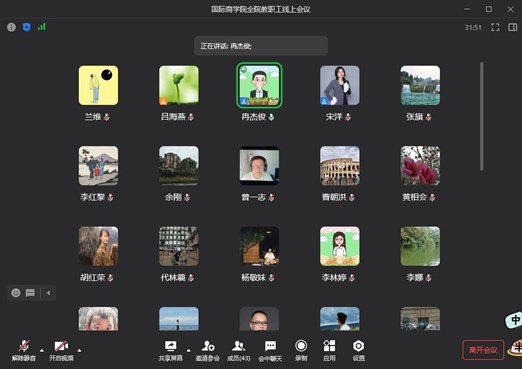
Task: Start recording (录制)
Action: pos(301,350)
